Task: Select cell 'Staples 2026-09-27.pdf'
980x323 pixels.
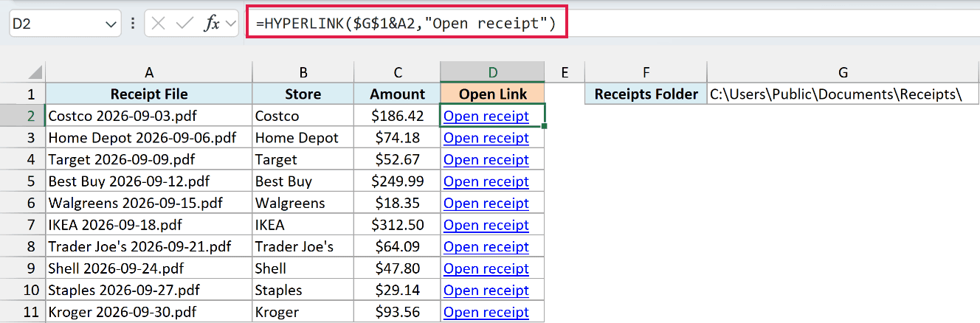Action: coord(148,290)
